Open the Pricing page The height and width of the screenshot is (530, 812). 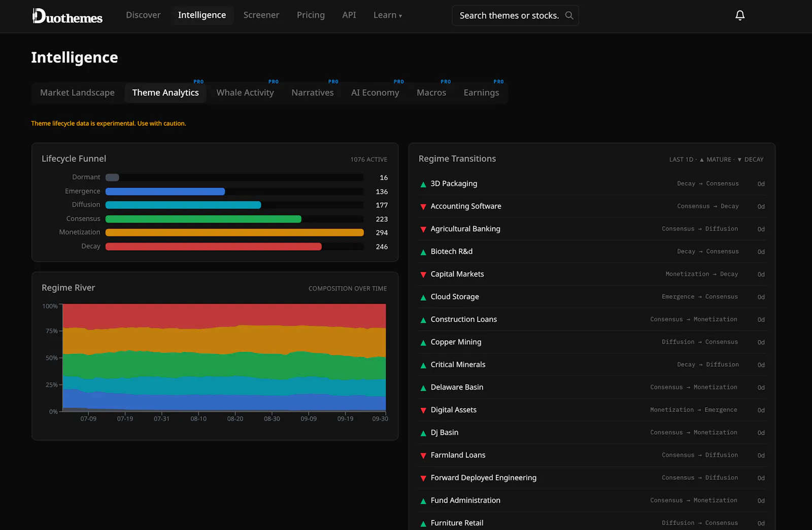click(311, 15)
